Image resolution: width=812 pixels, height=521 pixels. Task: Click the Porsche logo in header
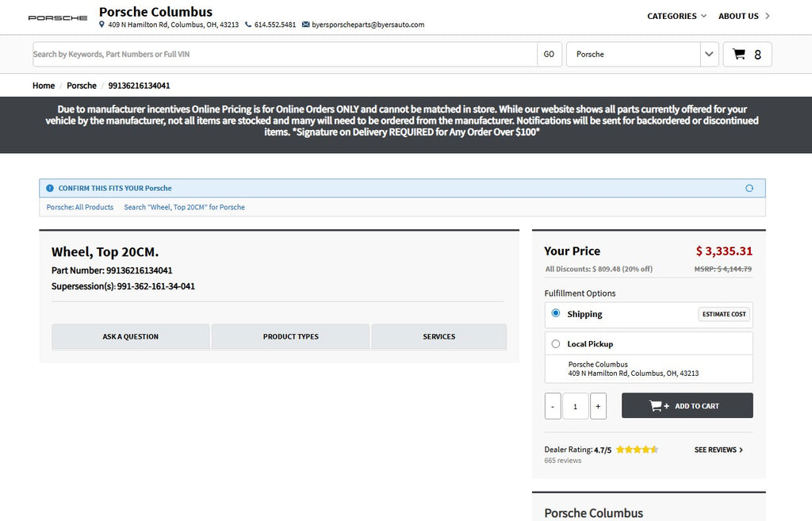(x=58, y=17)
